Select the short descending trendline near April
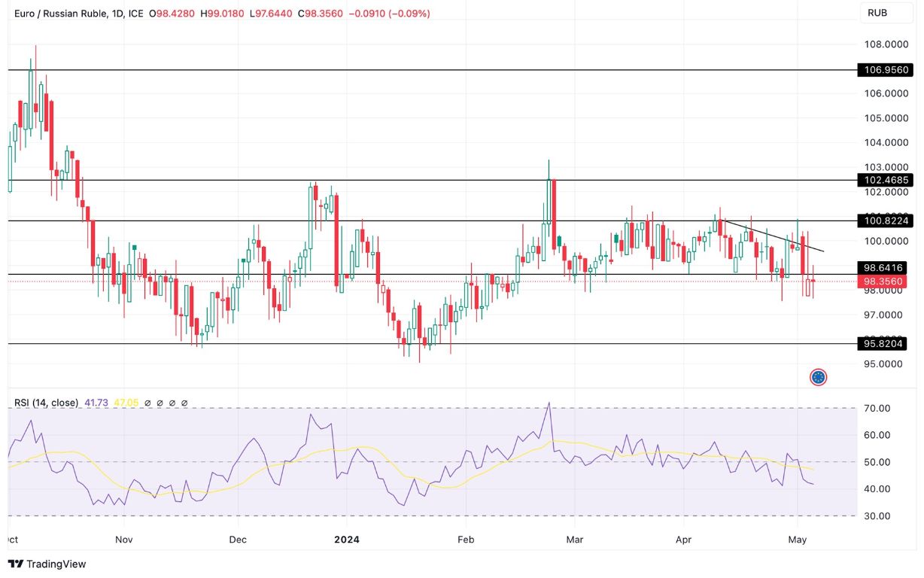Viewport: 924px width, 578px height. [x=772, y=235]
